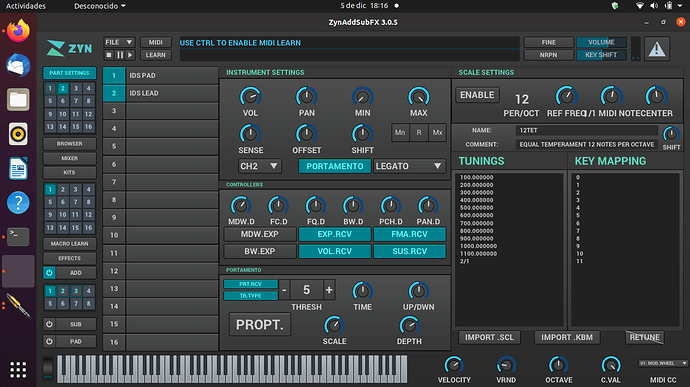Click the IMPORT .SCL button
This screenshot has width=690, height=387.
coord(489,337)
